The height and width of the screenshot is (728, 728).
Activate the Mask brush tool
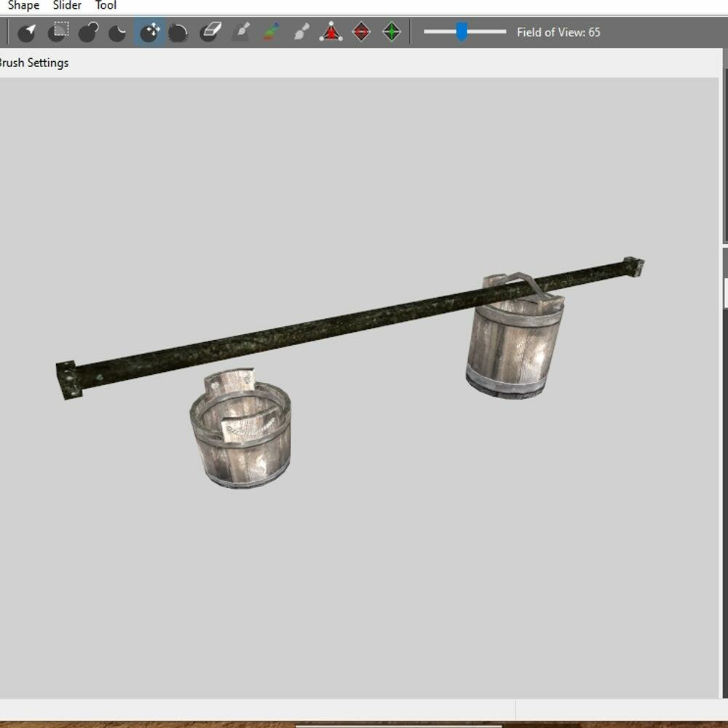click(58, 32)
